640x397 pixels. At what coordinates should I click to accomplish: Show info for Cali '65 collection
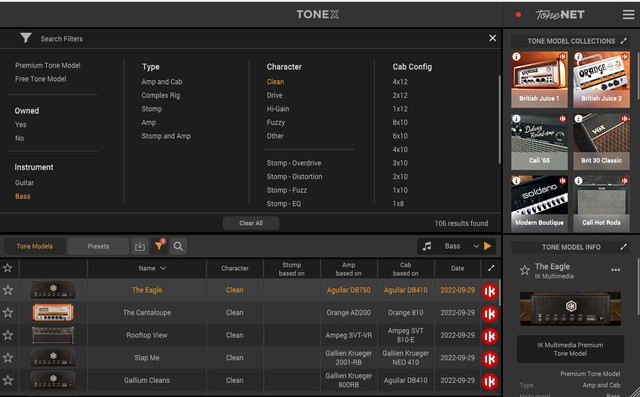click(516, 119)
